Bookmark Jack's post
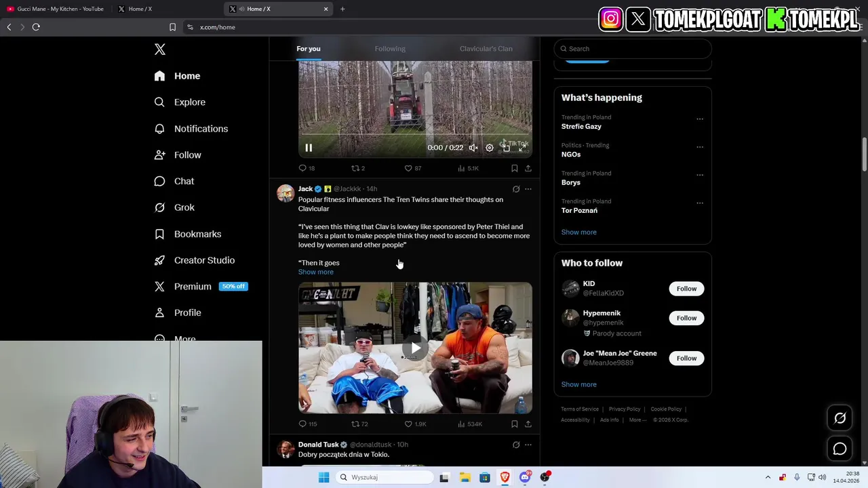This screenshot has height=488, width=868. tap(515, 424)
